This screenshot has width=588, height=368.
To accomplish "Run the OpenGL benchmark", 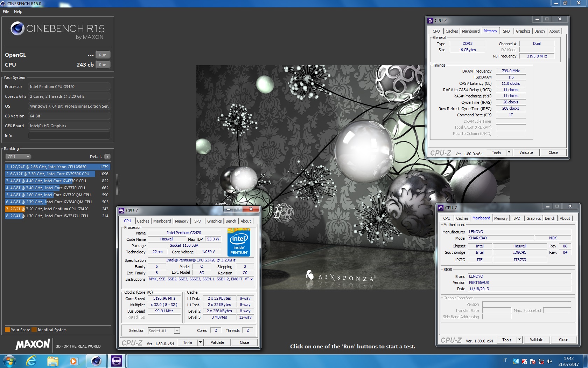I will pyautogui.click(x=103, y=55).
